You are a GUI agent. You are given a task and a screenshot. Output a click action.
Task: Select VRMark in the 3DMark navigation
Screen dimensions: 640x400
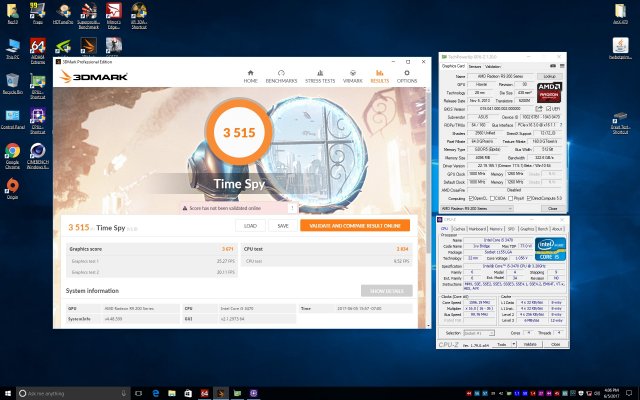[353, 76]
